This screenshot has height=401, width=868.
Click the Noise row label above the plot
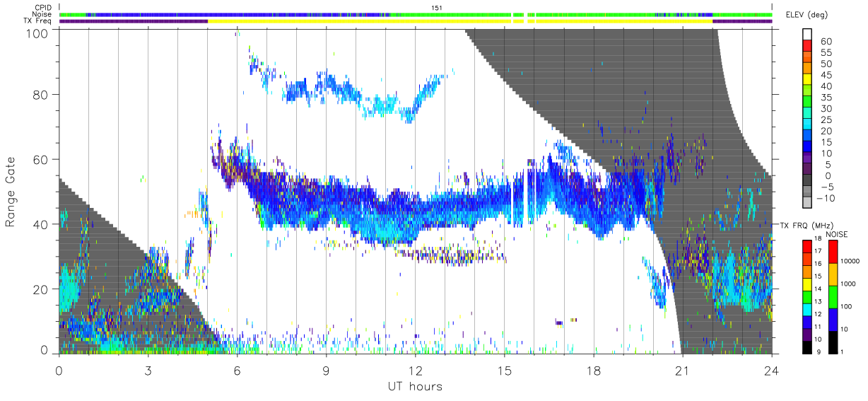coord(42,14)
